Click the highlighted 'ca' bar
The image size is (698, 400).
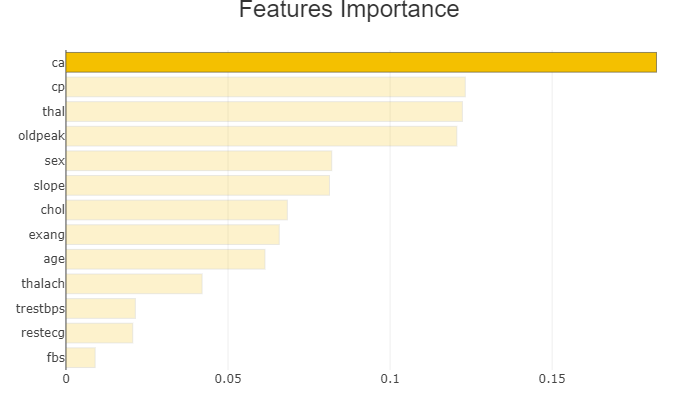(x=361, y=62)
